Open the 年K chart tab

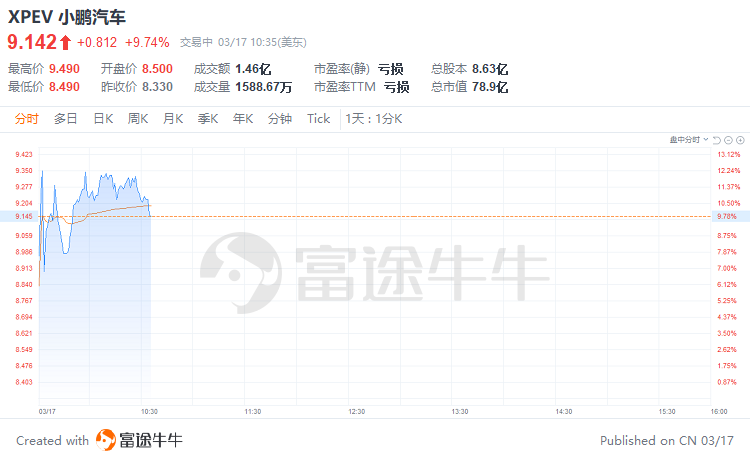click(243, 119)
